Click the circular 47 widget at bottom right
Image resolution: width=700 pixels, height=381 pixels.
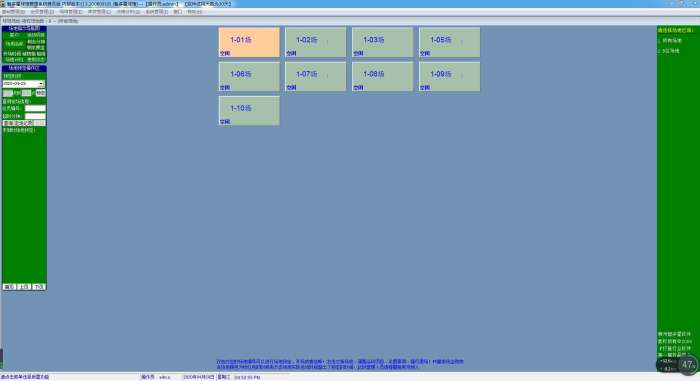688,365
